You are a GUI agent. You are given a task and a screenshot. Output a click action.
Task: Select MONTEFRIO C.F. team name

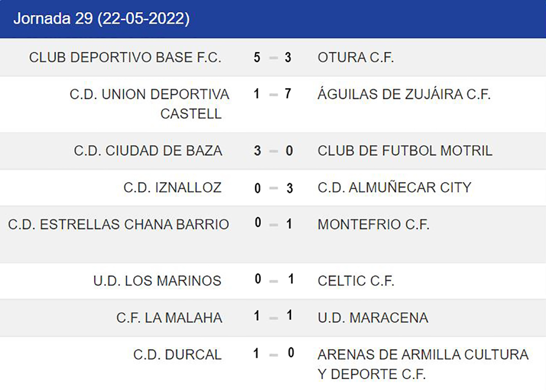pos(373,224)
